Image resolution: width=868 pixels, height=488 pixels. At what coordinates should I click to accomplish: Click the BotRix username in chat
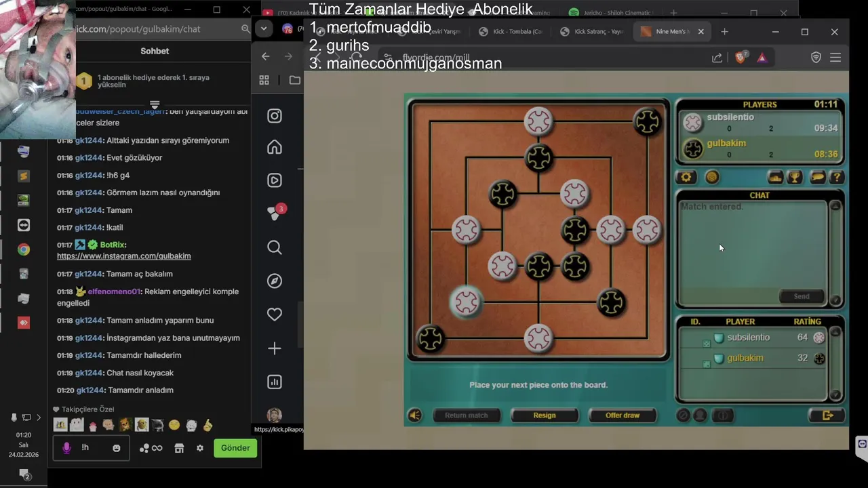coord(113,245)
